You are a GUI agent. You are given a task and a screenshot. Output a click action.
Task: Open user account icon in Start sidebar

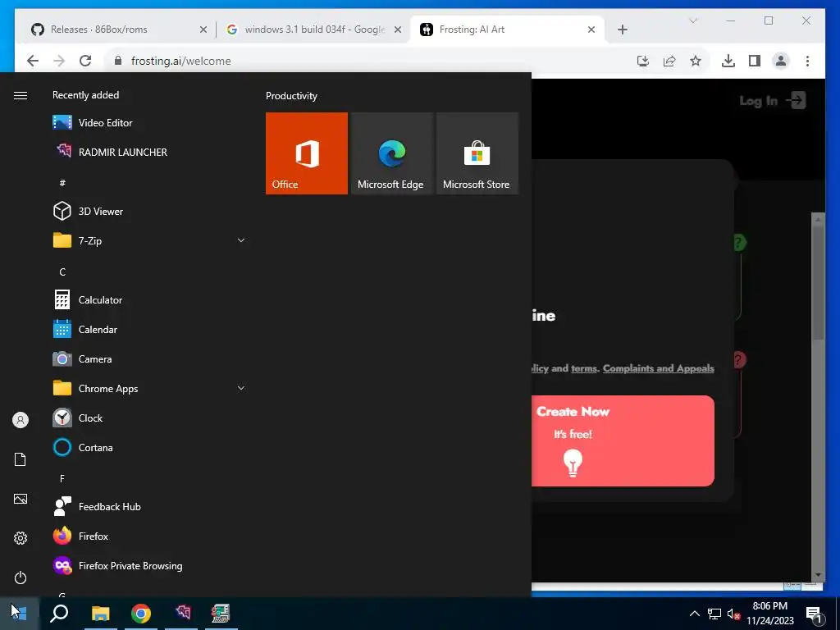[21, 420]
